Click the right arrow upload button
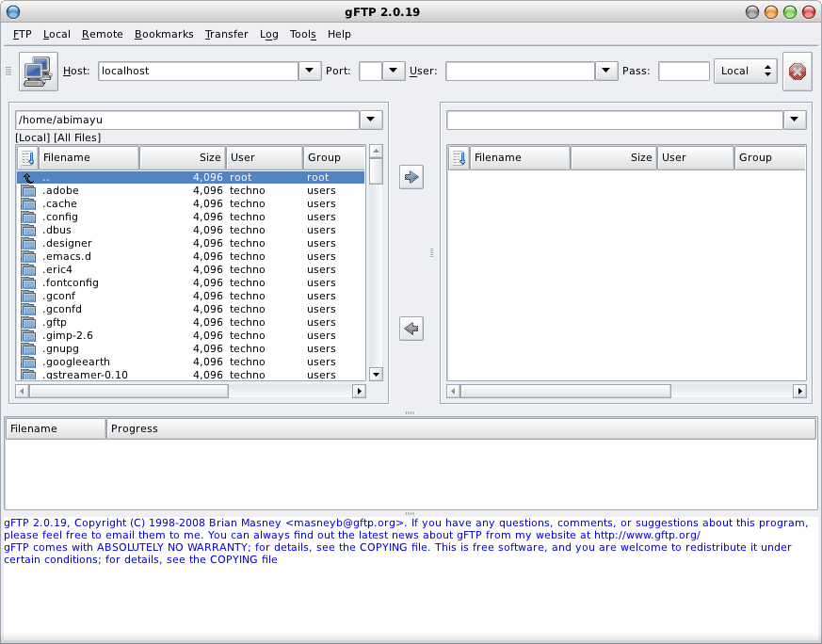 coord(411,177)
